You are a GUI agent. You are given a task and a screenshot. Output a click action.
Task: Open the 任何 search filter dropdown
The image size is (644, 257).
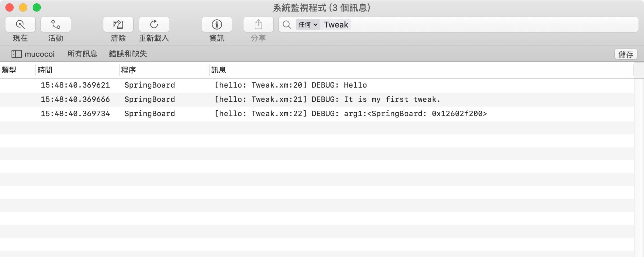point(308,25)
